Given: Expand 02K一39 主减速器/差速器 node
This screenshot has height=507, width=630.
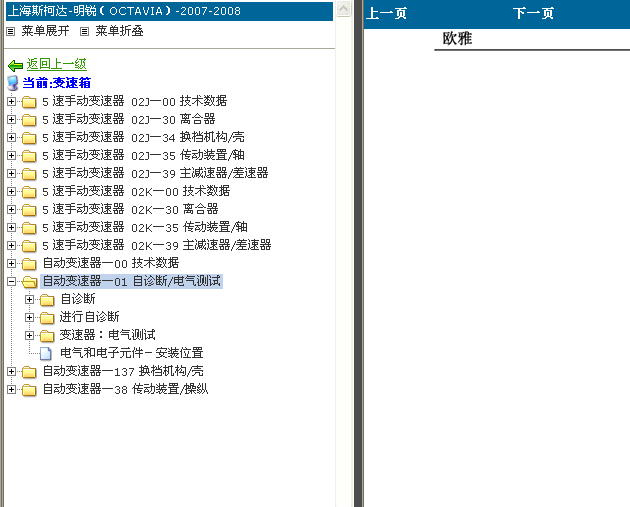Looking at the screenshot, I should (12, 245).
